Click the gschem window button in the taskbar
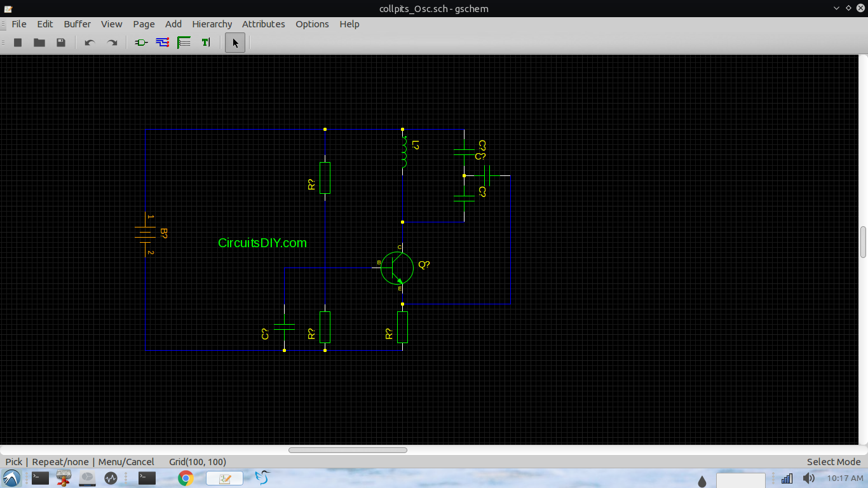Image resolution: width=868 pixels, height=488 pixels. coord(225,478)
